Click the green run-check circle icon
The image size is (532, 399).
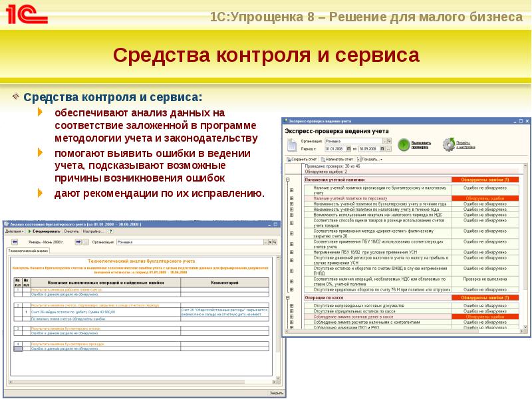point(404,145)
